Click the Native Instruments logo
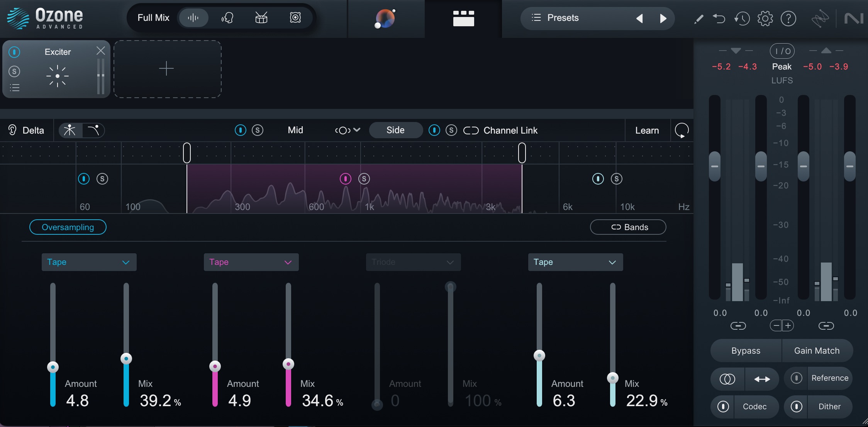This screenshot has height=427, width=868. tap(854, 19)
